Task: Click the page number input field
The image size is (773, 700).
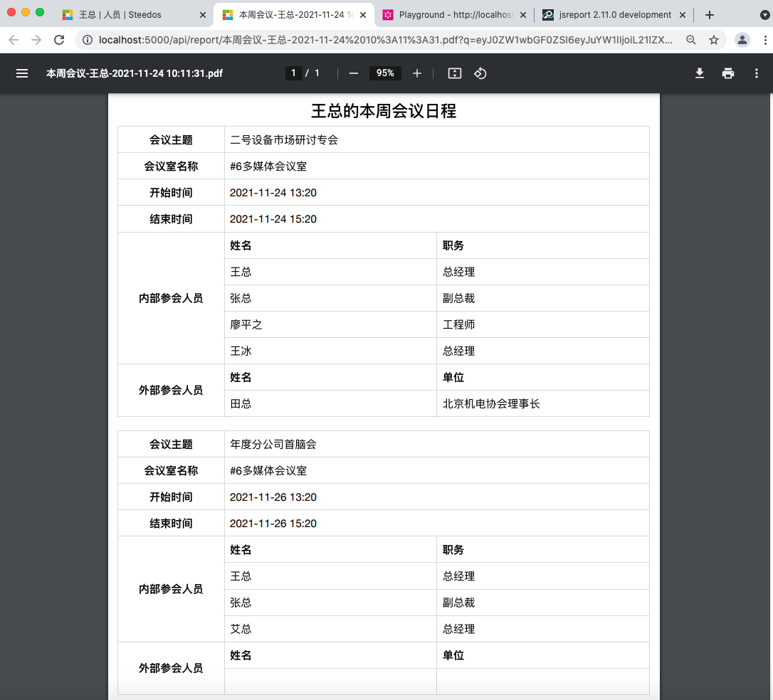Action: click(x=293, y=73)
